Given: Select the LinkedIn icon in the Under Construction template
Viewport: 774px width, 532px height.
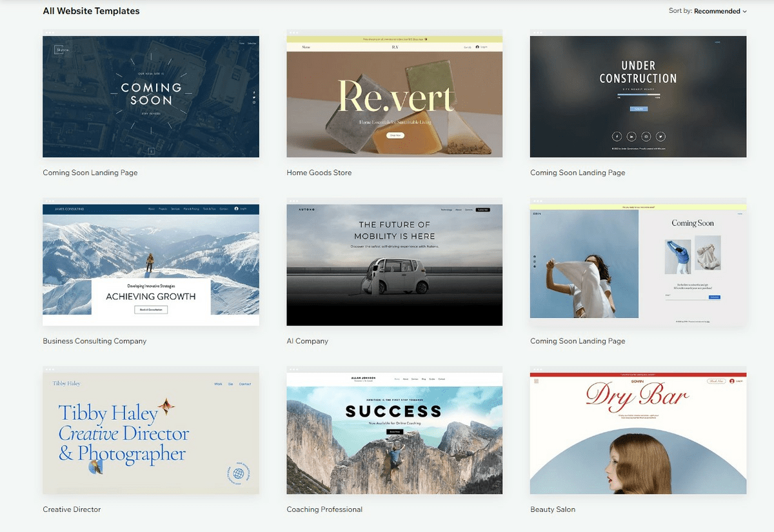Looking at the screenshot, I should 631,136.
